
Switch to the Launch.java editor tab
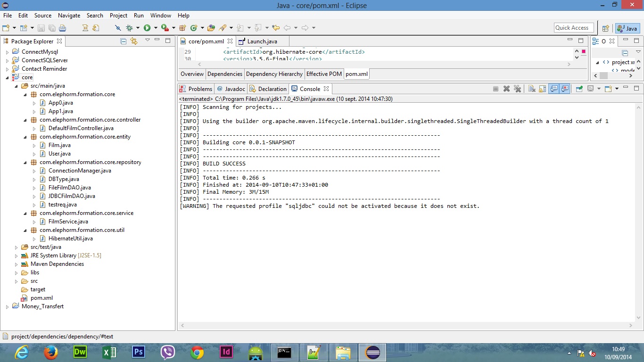click(262, 41)
